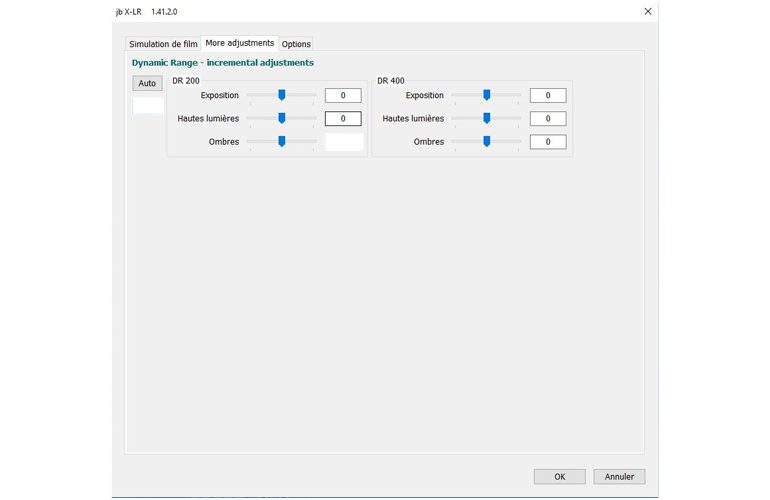Click the DR 400 Ombres slider handle

click(x=487, y=142)
